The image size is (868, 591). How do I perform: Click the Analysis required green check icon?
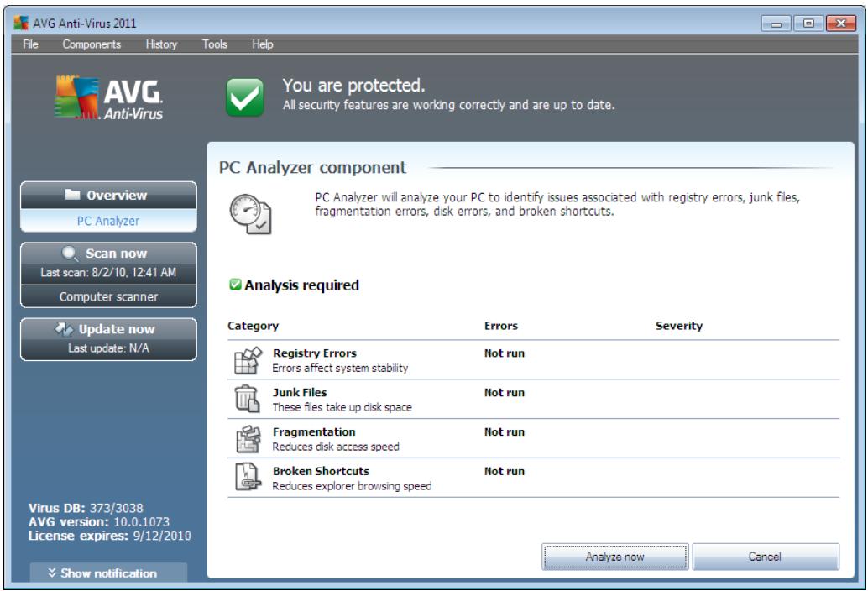coord(235,285)
